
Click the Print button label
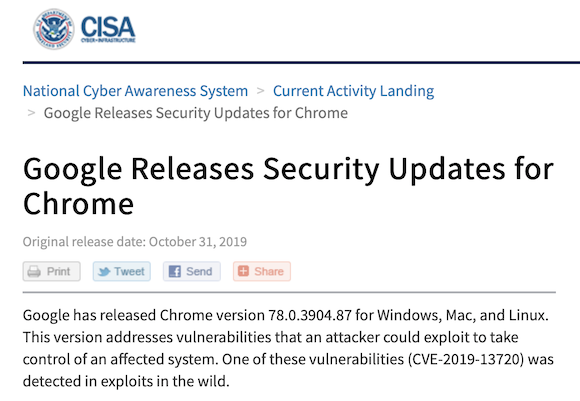(58, 272)
